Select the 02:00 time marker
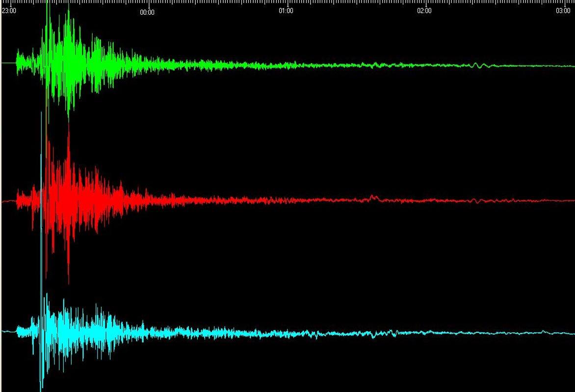Screen dimensions: 575x392 click(424, 11)
